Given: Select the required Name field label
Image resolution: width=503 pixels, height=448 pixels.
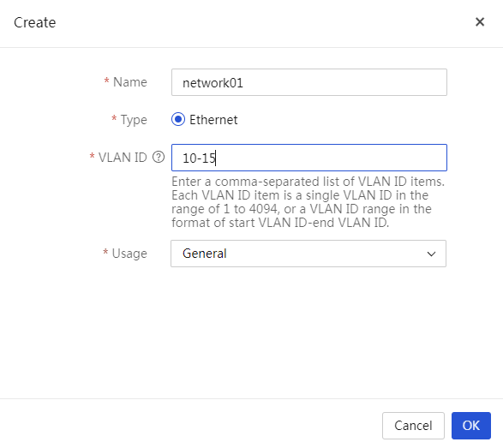Looking at the screenshot, I should [x=125, y=82].
